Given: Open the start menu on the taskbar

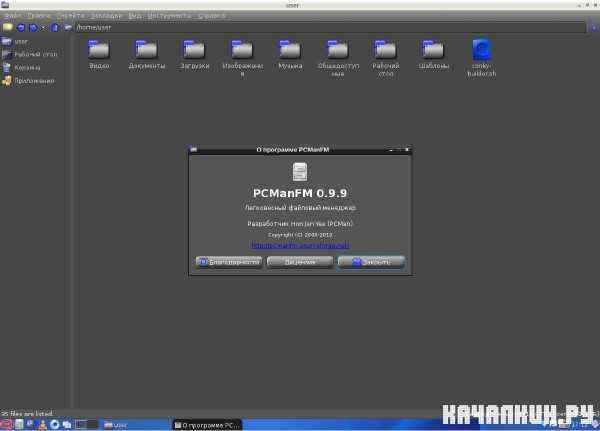Looking at the screenshot, I should pos(6,424).
